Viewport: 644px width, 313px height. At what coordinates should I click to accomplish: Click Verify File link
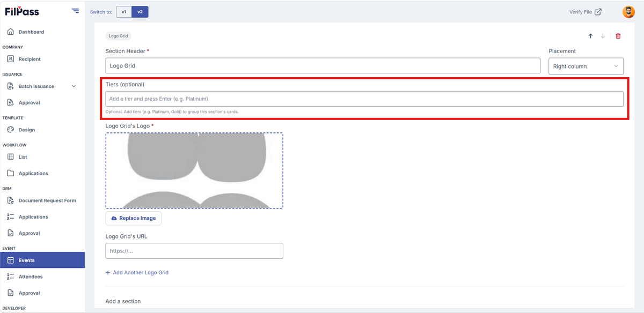(585, 12)
